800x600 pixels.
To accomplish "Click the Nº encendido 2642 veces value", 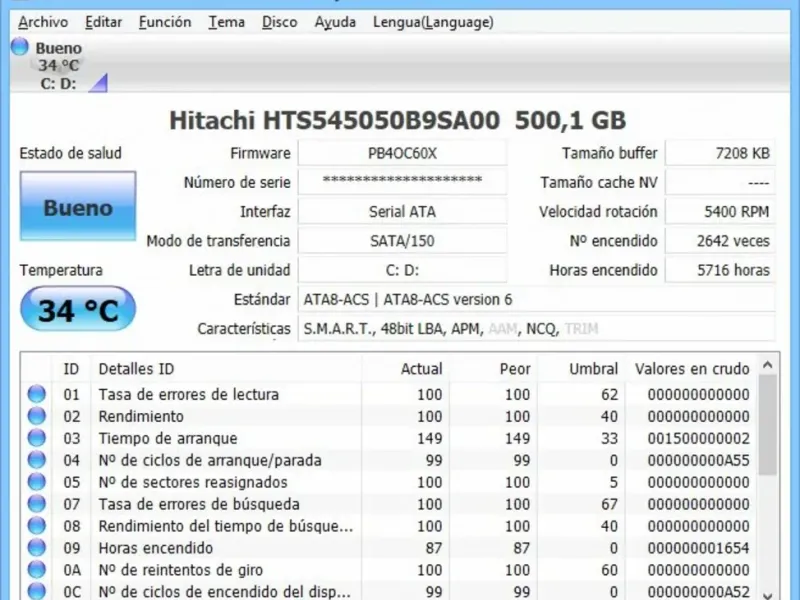I will coord(720,241).
